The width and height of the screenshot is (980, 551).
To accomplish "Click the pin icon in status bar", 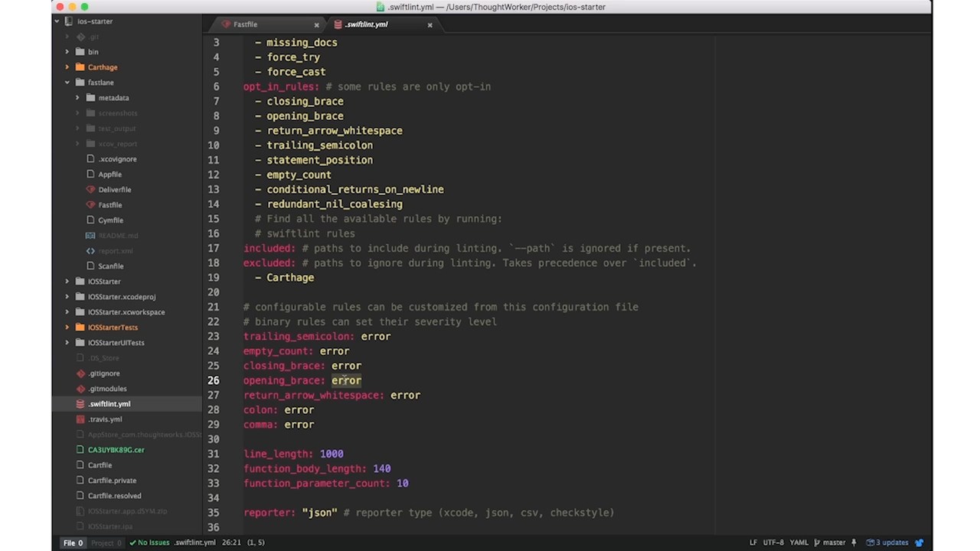I will click(854, 543).
